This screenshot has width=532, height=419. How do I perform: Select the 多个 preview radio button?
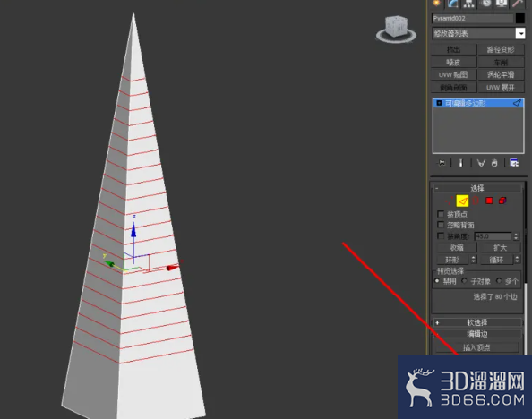tap(499, 281)
